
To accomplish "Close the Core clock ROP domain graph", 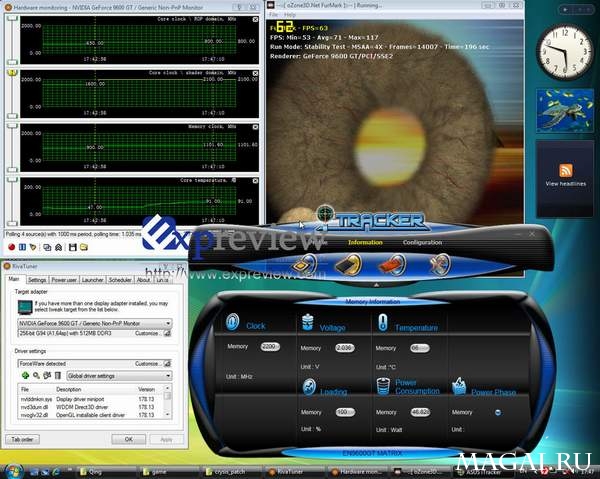I will click(255, 20).
